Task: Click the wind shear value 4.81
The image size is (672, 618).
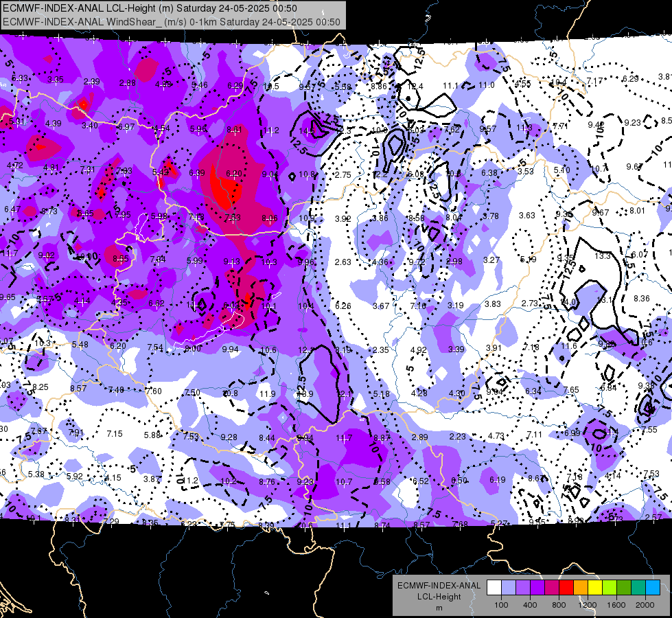Action: 51,168
